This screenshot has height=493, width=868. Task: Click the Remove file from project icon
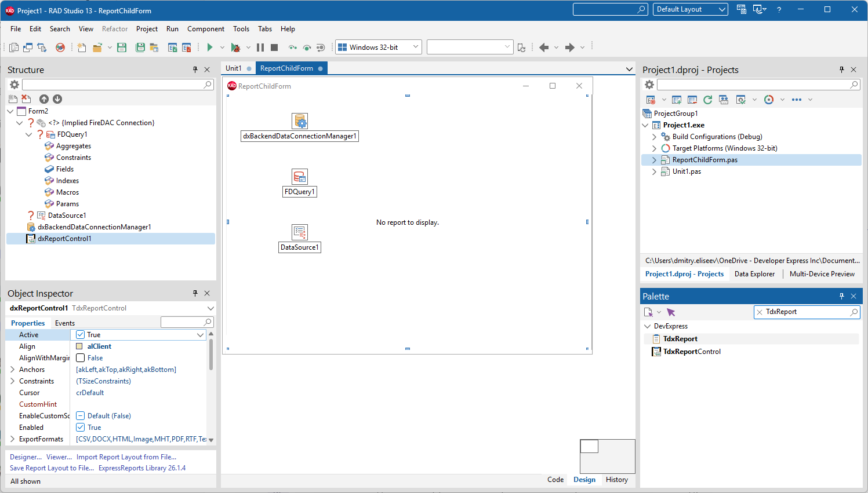[186, 48]
